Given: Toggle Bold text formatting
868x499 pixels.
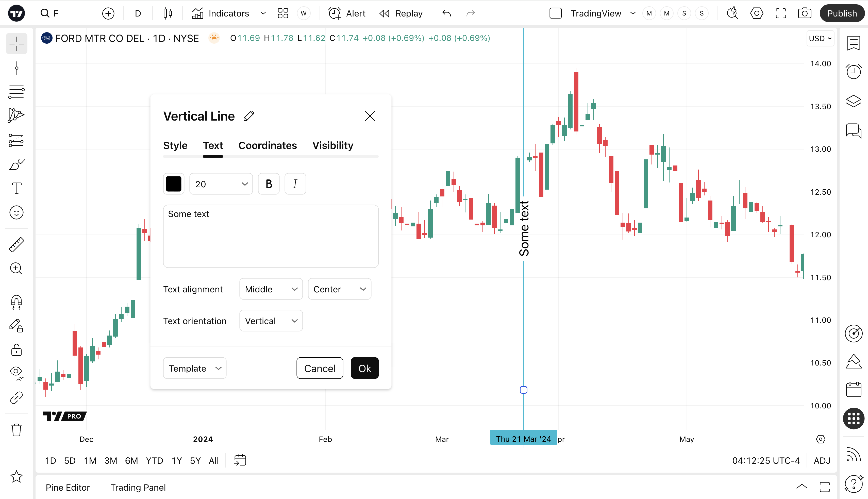Looking at the screenshot, I should tap(269, 184).
